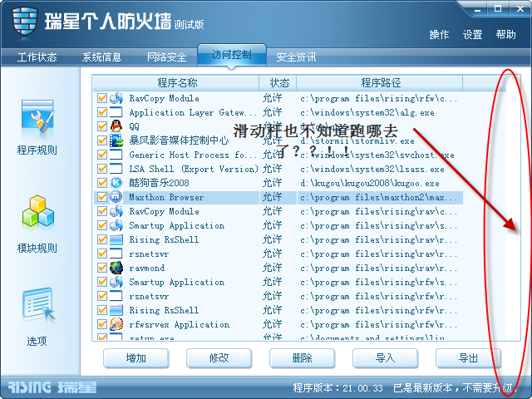Open the 设置 menu
This screenshot has height=399, width=532.
[x=473, y=35]
